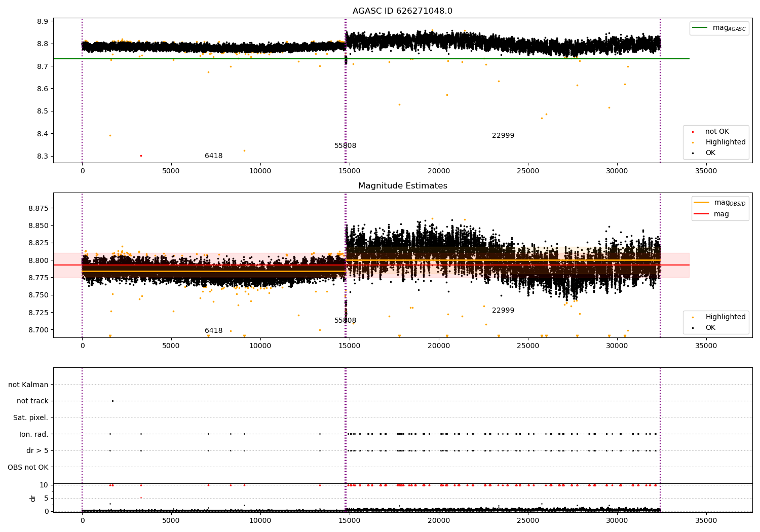Click the rotated 'dr' y-axis label
The height and width of the screenshot is (532, 760).
(33, 498)
